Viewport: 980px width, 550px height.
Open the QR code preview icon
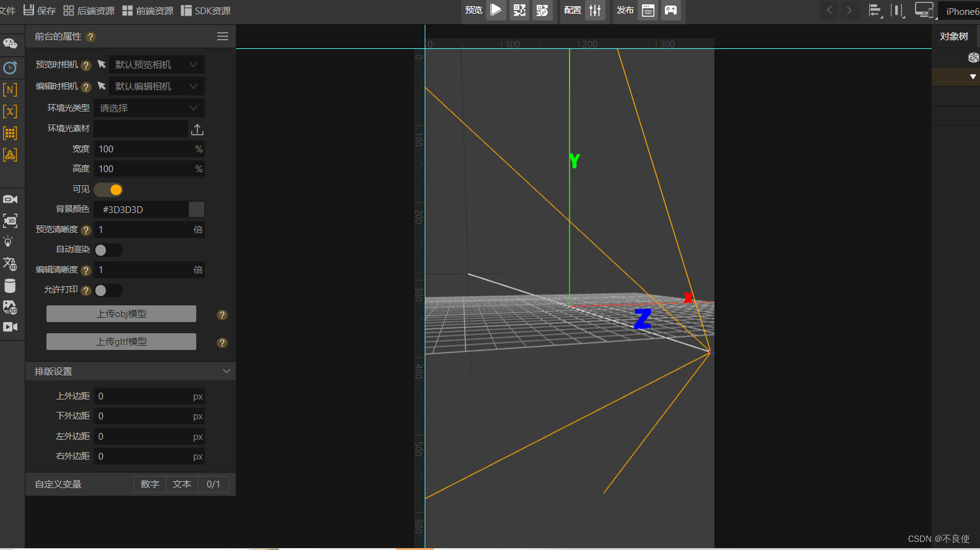tap(519, 10)
